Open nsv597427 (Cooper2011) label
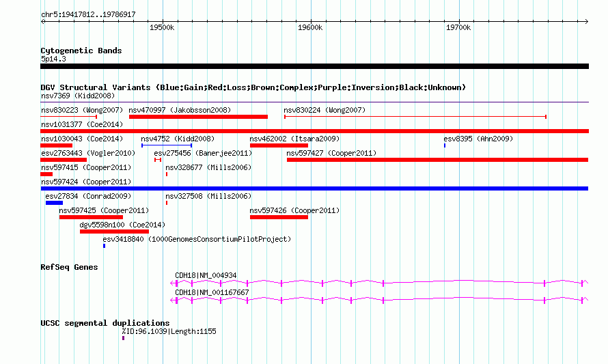The image size is (608, 364). (x=331, y=153)
